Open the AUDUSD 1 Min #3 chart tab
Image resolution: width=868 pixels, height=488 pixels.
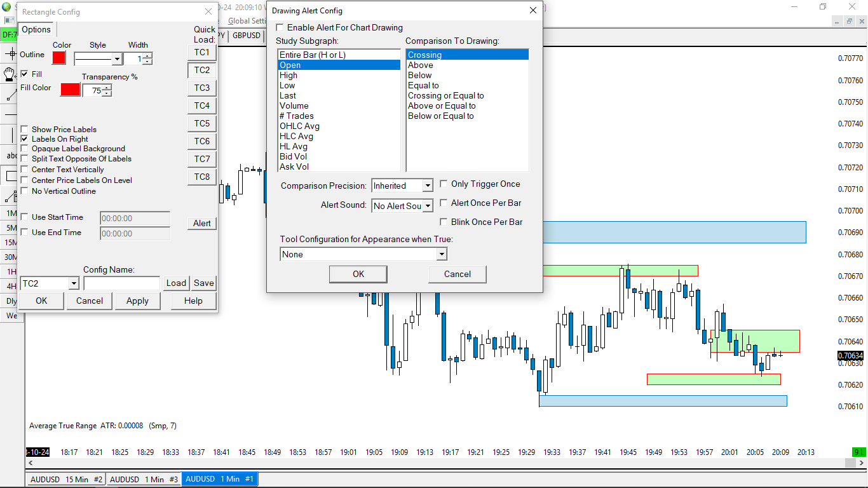click(144, 479)
